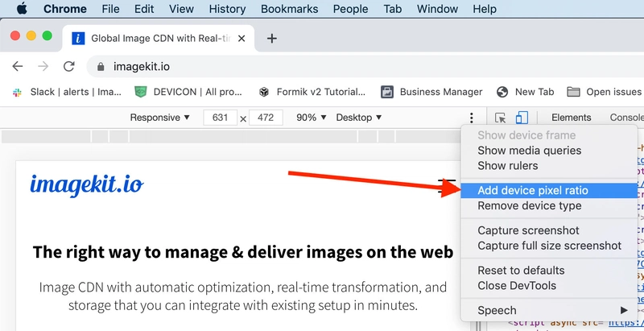The width and height of the screenshot is (644, 331).
Task: Go forward with the forward arrow
Action: [43, 66]
